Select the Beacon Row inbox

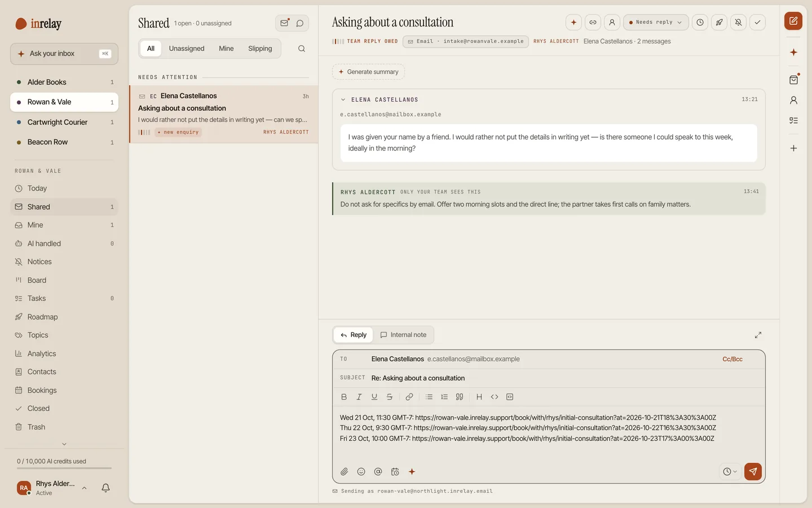(x=64, y=142)
